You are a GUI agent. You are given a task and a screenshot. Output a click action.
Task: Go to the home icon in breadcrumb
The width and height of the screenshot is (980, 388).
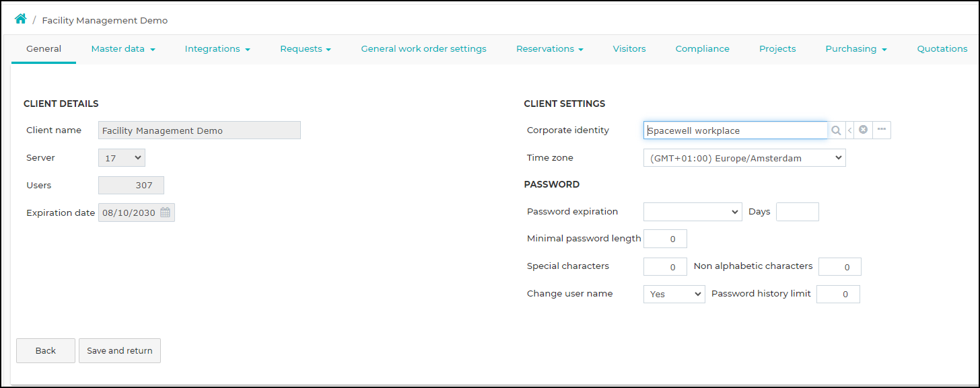tap(21, 20)
